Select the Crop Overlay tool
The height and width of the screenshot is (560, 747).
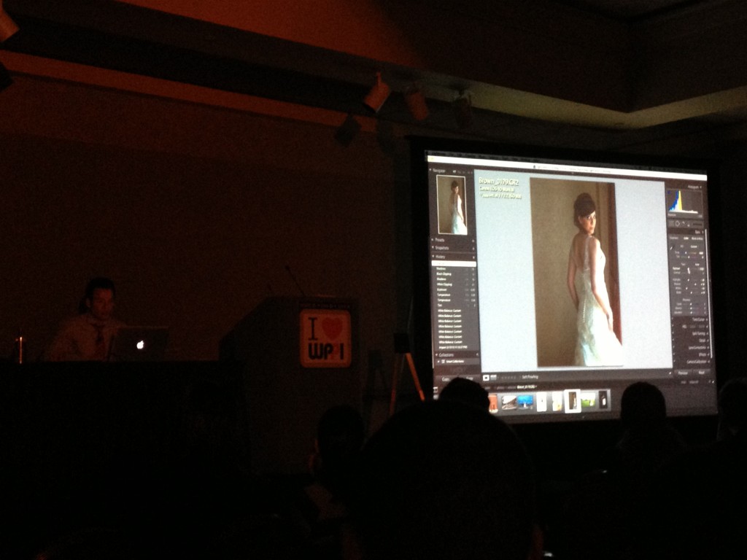[670, 223]
